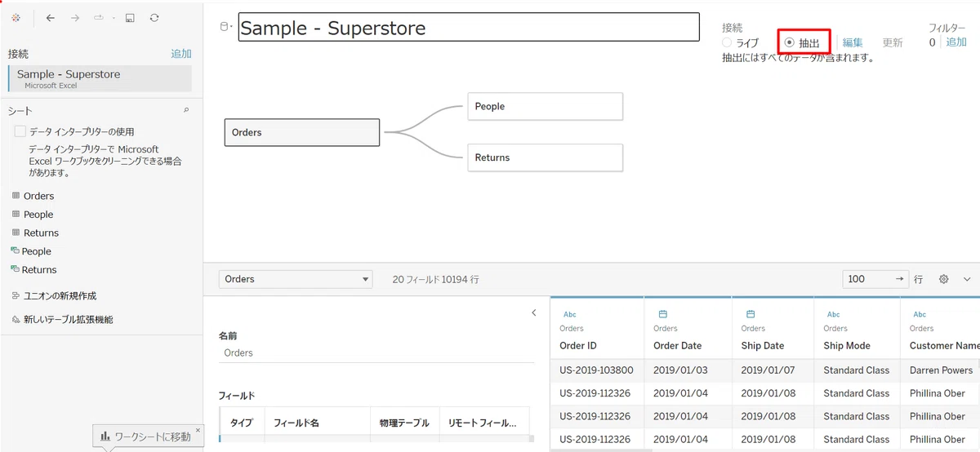980x452 pixels.
Task: Click the text 20 フィールド 10194 行
Action: pos(436,279)
